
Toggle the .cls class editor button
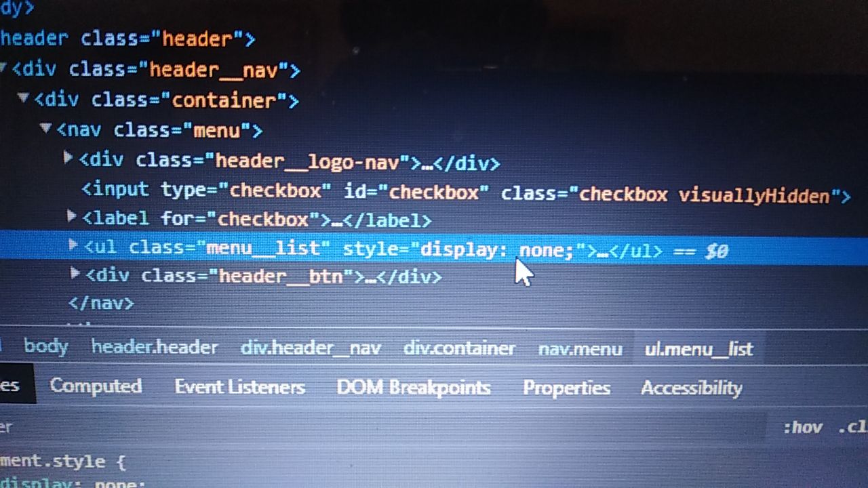tap(852, 428)
